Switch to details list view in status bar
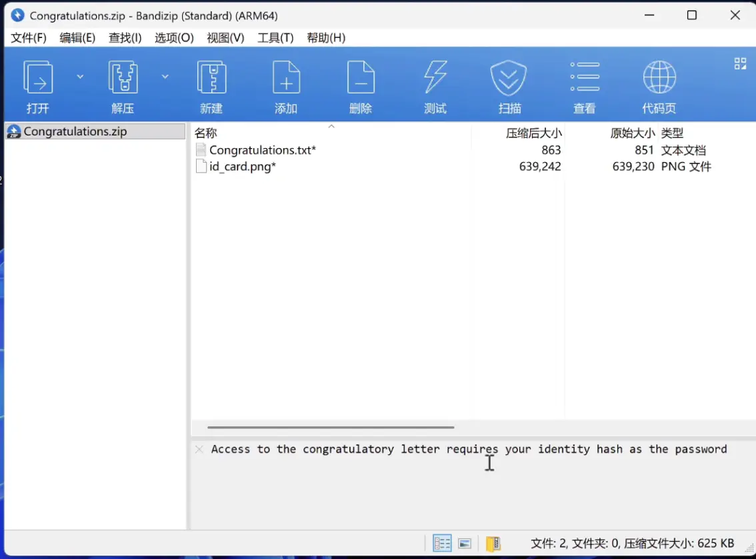The height and width of the screenshot is (559, 756). click(442, 543)
